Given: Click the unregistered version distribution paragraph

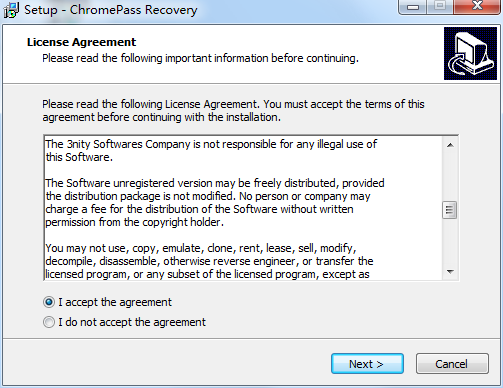Looking at the screenshot, I should coord(215,203).
